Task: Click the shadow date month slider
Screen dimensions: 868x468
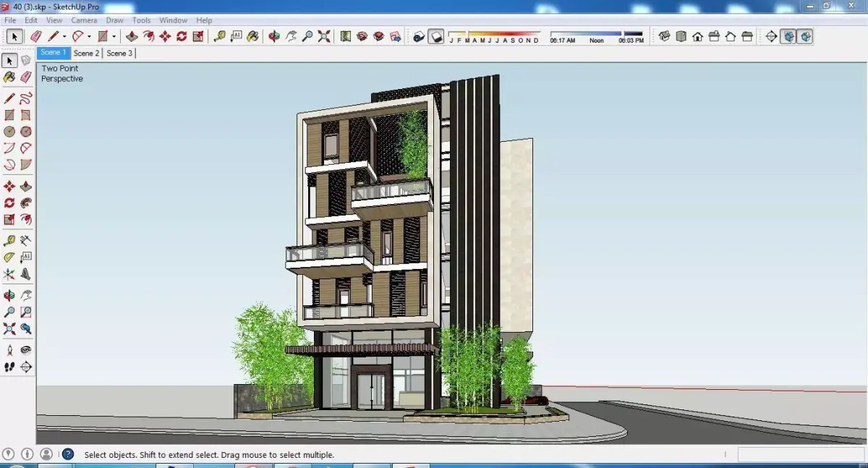Action: [494, 33]
